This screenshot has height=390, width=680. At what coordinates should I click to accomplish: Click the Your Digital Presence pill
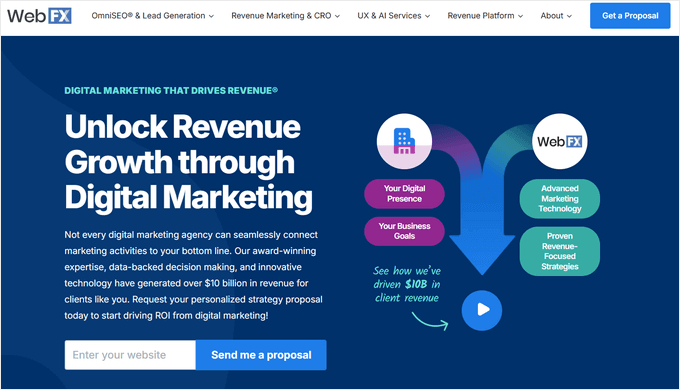404,193
